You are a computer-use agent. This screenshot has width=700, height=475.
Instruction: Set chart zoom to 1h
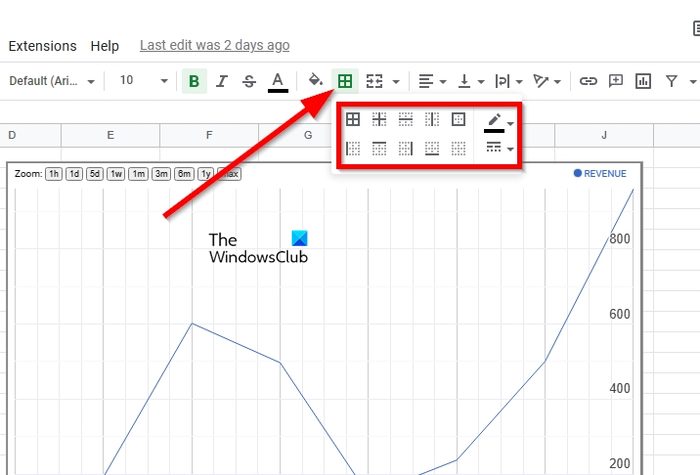(54, 174)
